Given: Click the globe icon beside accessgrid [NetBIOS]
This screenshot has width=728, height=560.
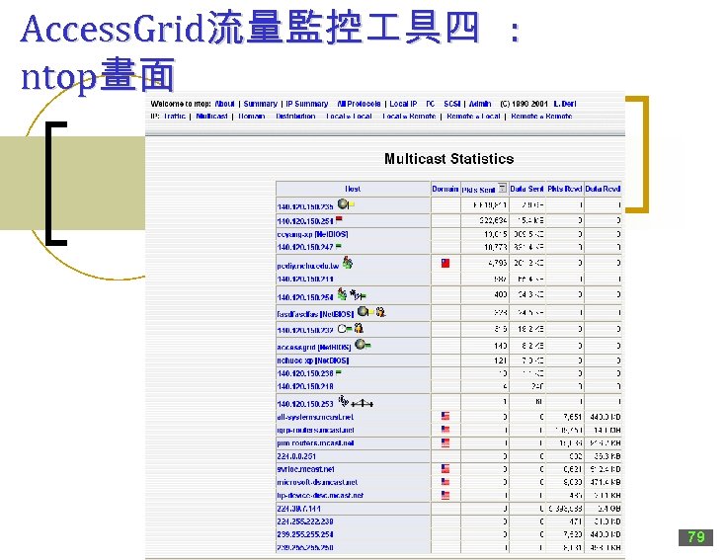Looking at the screenshot, I should point(360,344).
